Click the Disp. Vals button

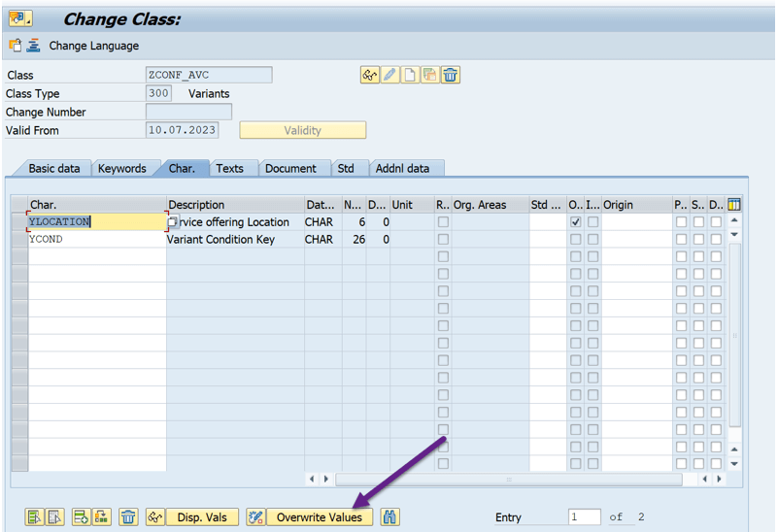[202, 517]
